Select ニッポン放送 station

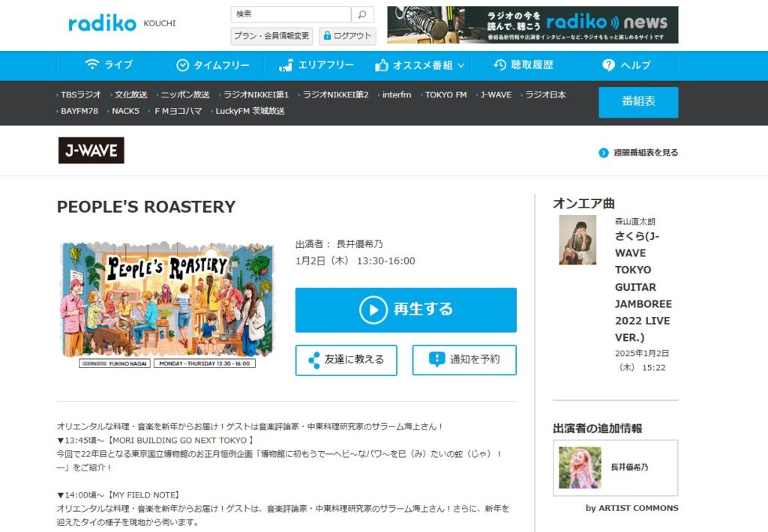[184, 95]
